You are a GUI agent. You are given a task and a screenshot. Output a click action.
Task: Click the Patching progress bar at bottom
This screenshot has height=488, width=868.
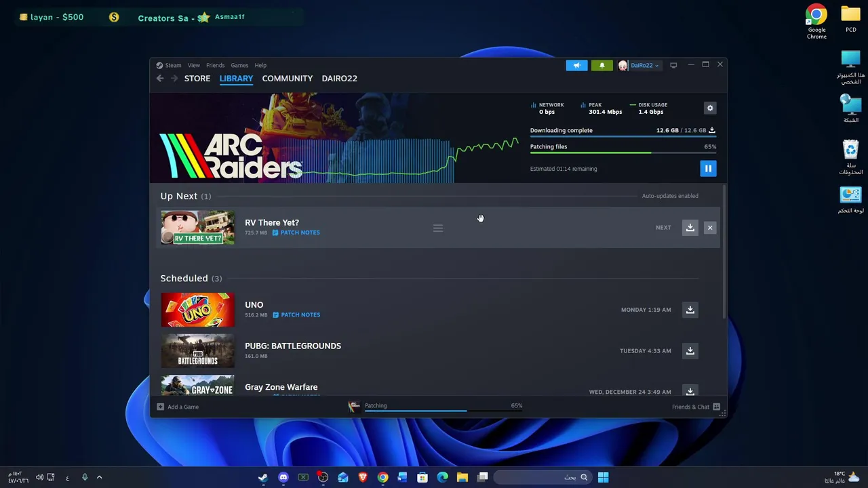[x=443, y=411]
